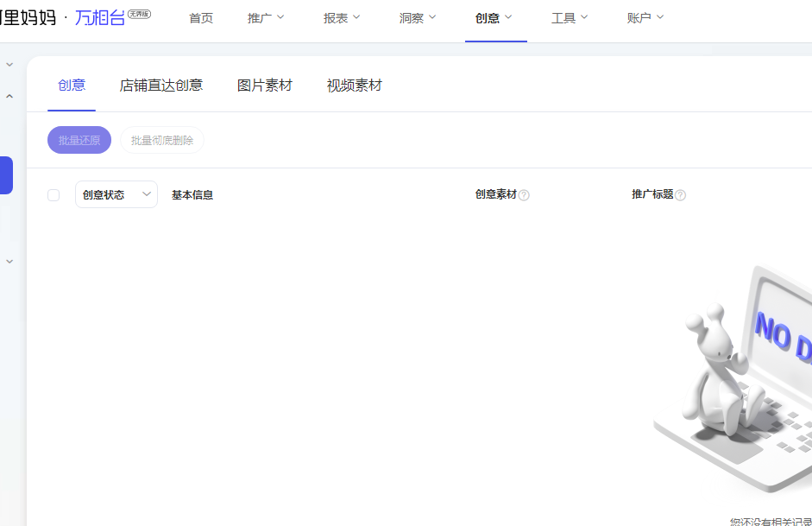Switch to the 视频素材 tab
Viewport: 812px width, 526px height.
354,86
